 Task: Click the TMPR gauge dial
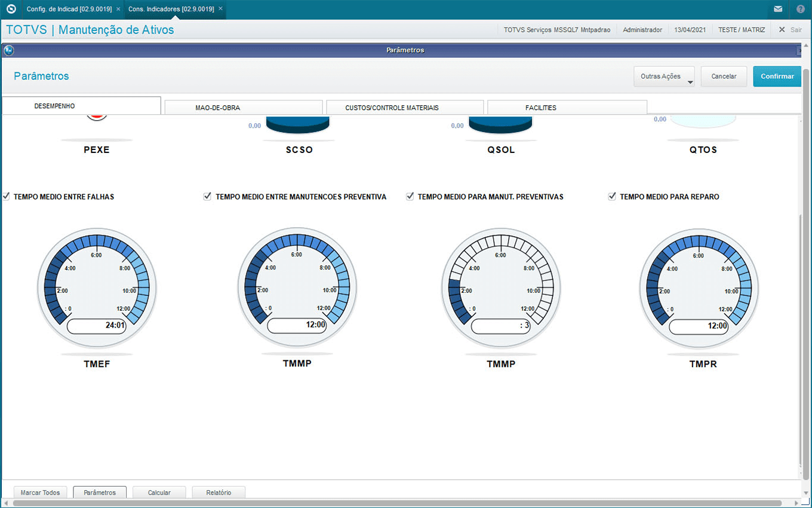coord(699,288)
